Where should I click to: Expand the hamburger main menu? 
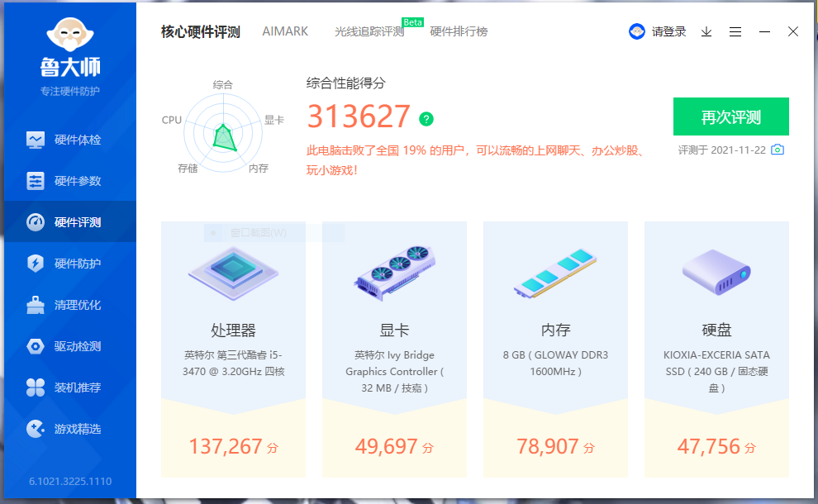(735, 31)
